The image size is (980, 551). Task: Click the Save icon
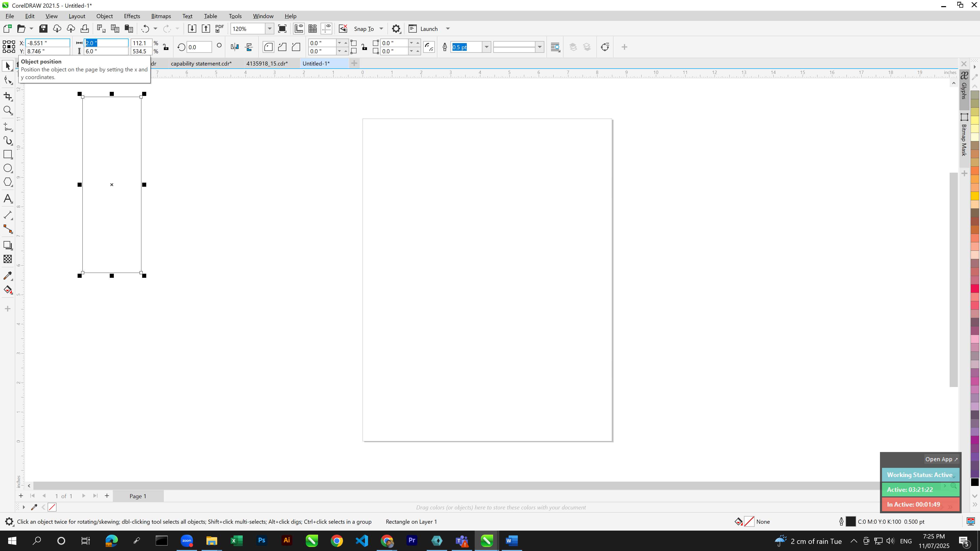43,29
